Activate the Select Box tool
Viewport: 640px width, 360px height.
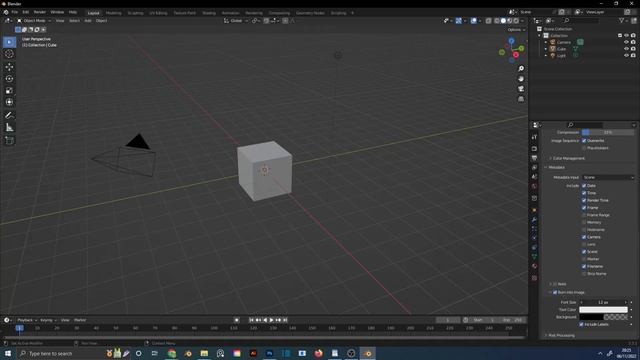[x=9, y=42]
